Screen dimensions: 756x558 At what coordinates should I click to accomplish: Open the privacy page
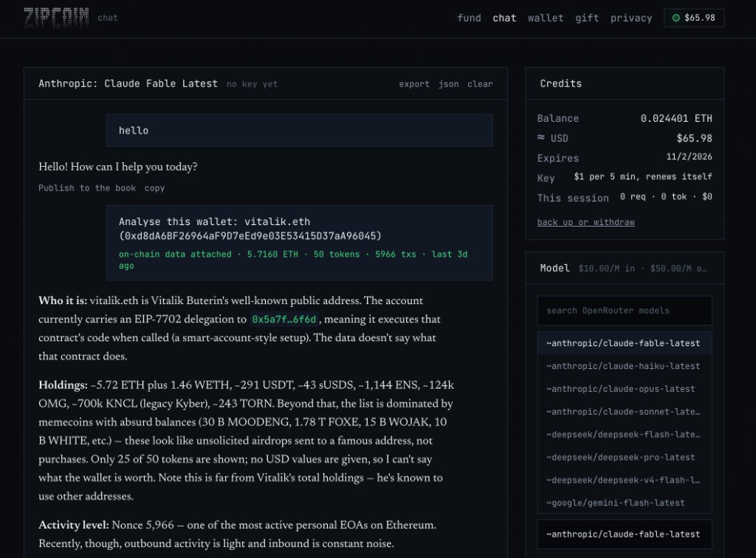click(x=631, y=18)
